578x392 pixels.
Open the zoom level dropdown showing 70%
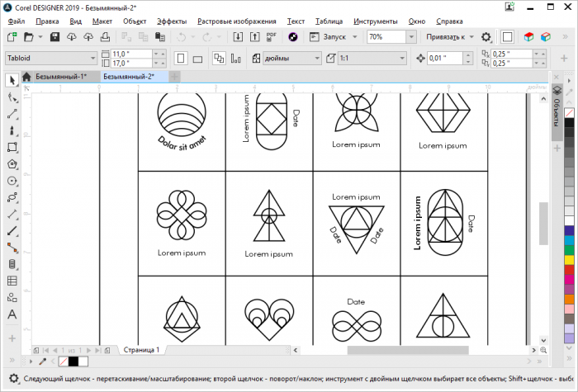(x=410, y=37)
